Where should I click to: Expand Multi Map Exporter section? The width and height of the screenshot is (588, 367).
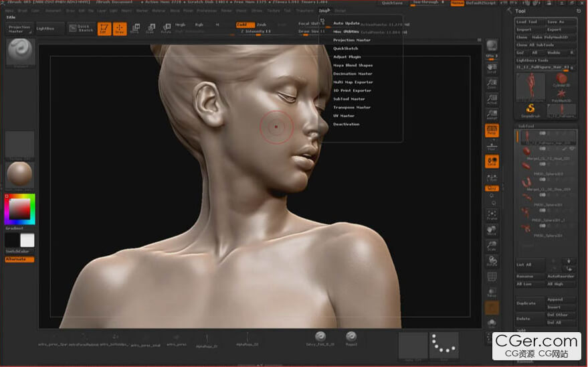(x=353, y=82)
